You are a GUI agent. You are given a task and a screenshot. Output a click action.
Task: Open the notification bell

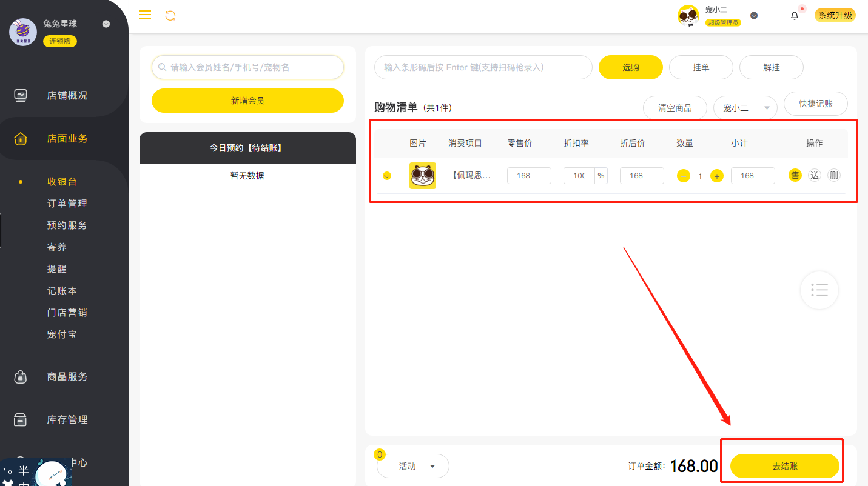[x=795, y=16]
